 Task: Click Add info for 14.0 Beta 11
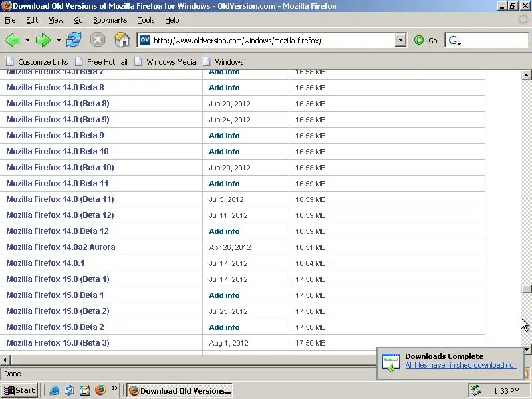pos(224,184)
